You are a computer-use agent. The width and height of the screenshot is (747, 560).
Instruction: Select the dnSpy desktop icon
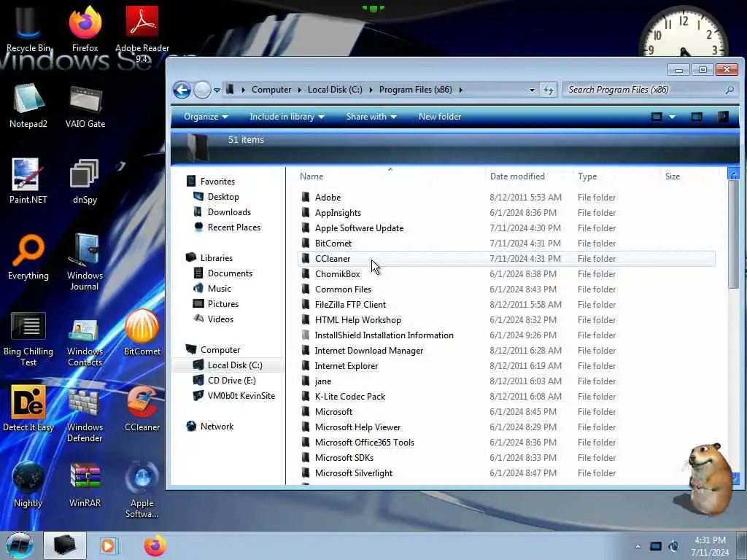coord(85,181)
